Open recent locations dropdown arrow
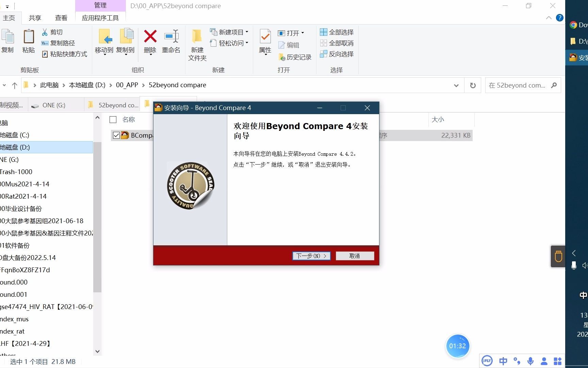Screen dimensions: 588x368 (4, 85)
